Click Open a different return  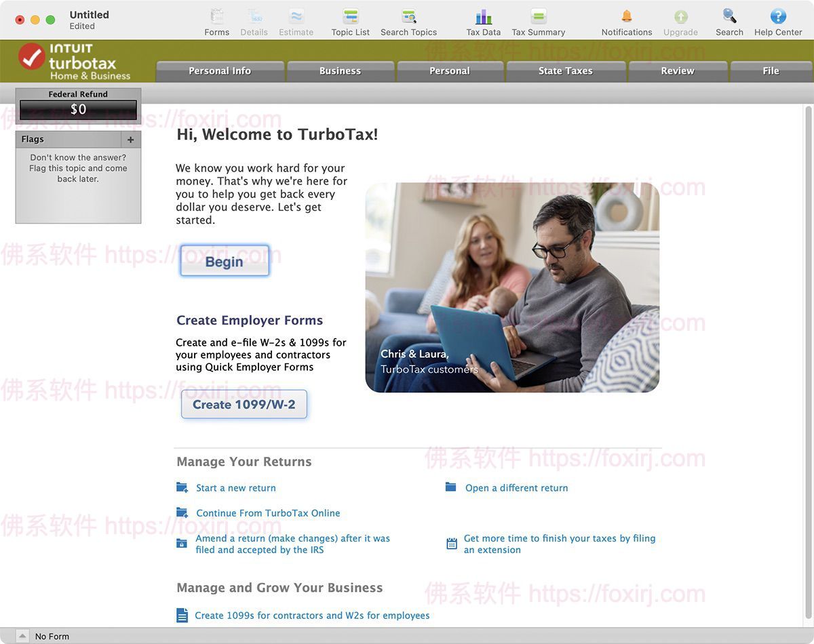(516, 487)
